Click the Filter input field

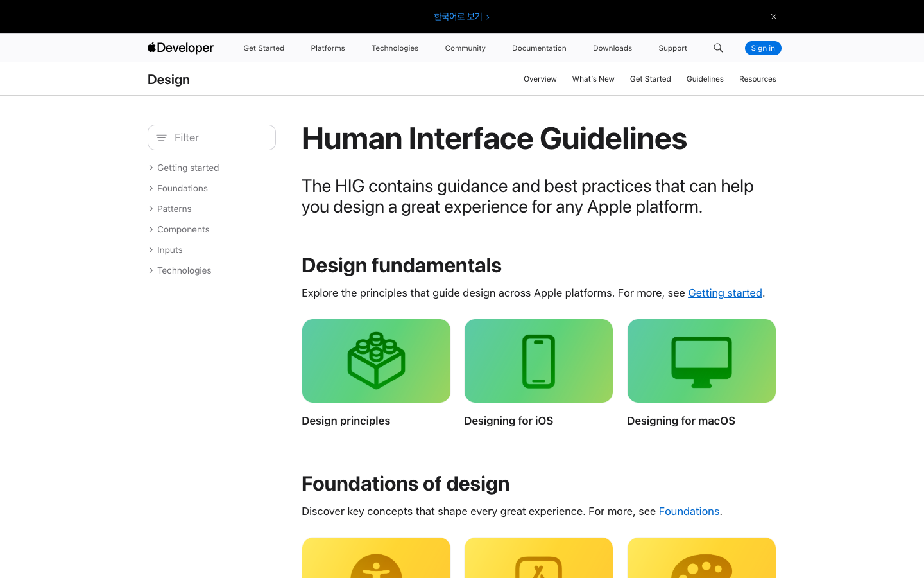(x=212, y=137)
